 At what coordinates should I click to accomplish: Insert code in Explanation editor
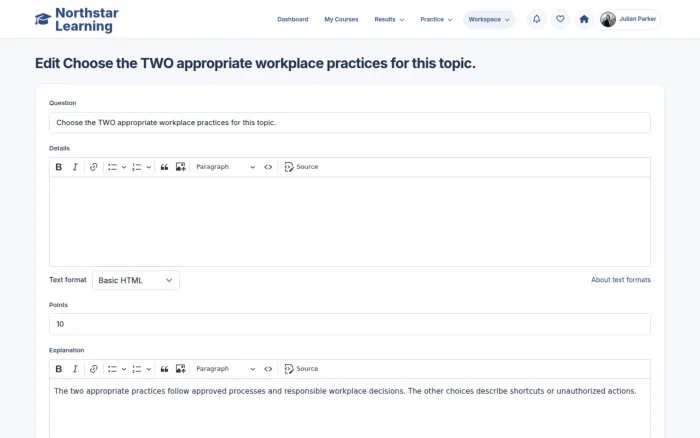pos(268,369)
